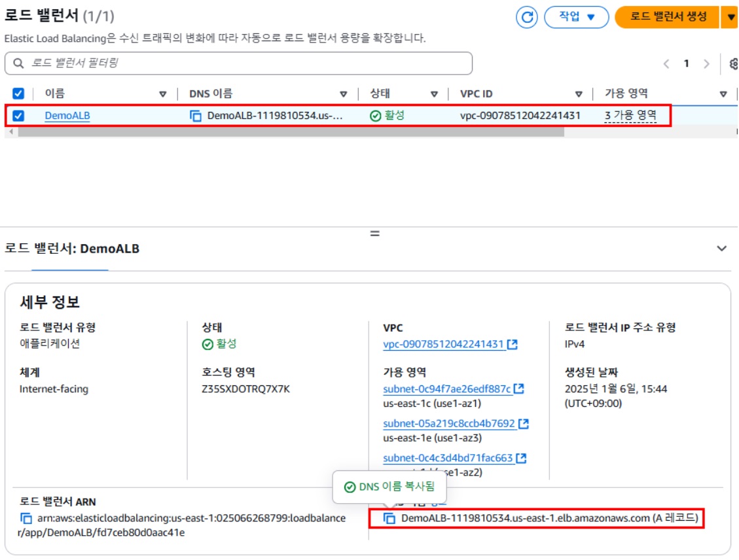Open the vpc-09078512042241431 link in details
The width and height of the screenshot is (739, 560).
pos(444,344)
